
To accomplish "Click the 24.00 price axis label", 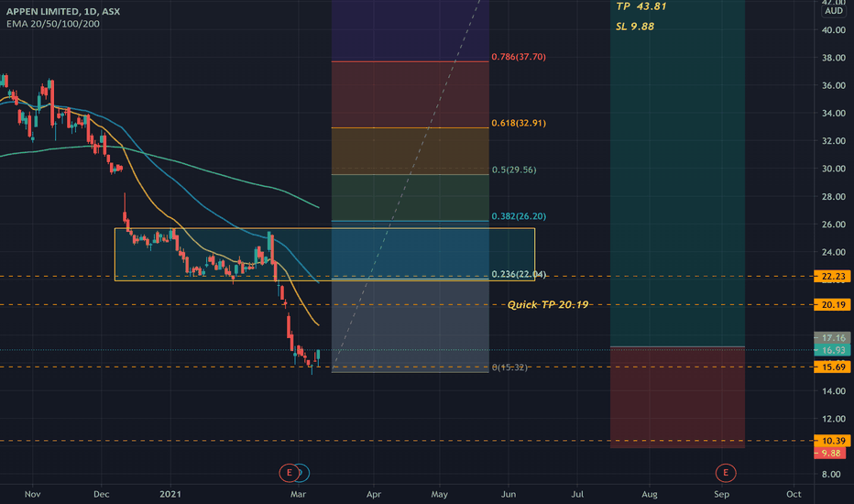I will (x=833, y=252).
